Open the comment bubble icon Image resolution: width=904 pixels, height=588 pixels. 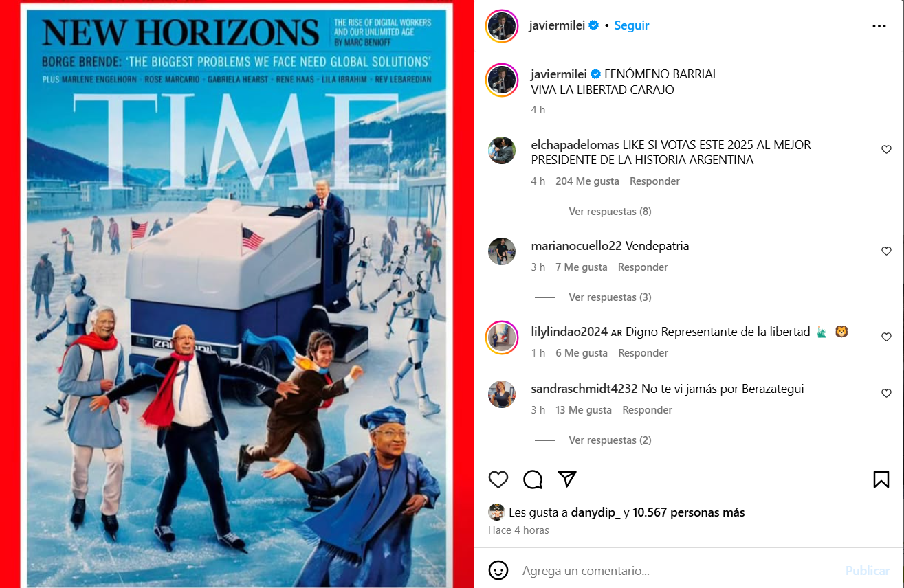pyautogui.click(x=533, y=479)
